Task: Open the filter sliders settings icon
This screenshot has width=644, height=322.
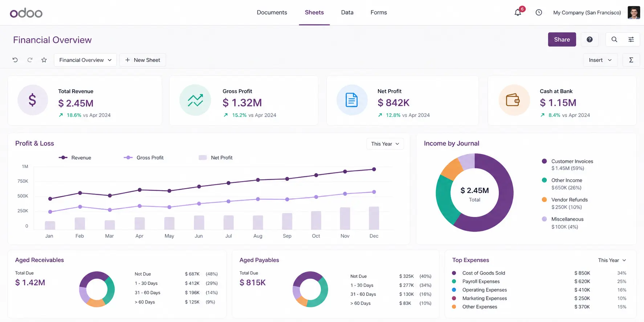Action: (x=631, y=40)
